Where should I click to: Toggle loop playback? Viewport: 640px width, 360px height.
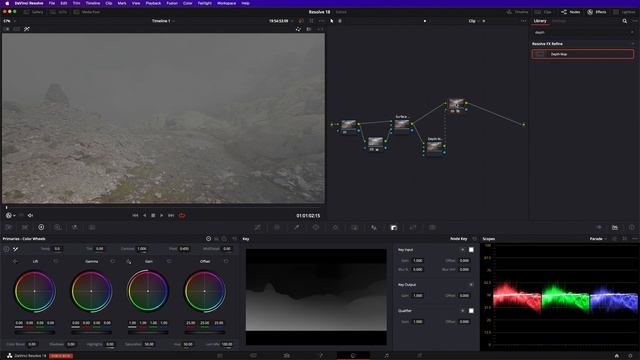point(182,216)
